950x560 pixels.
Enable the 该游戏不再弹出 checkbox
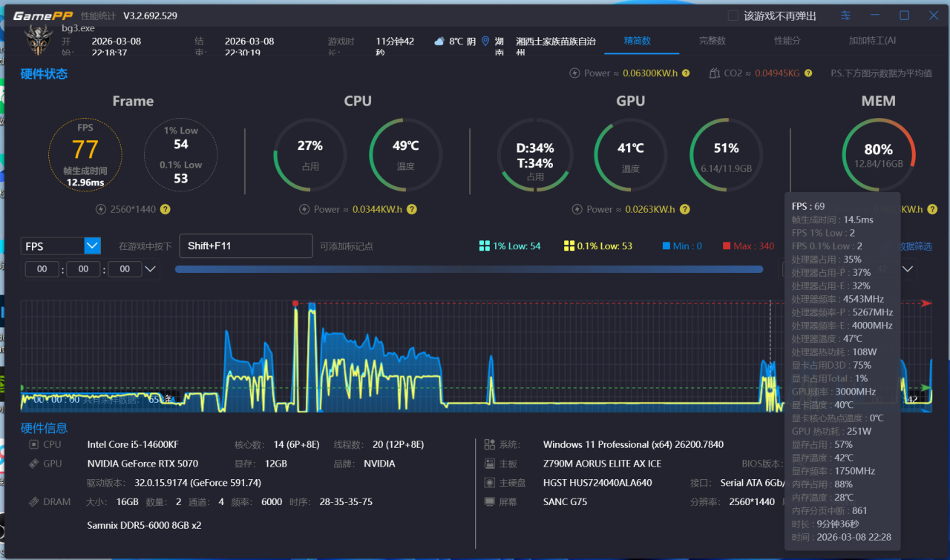click(x=733, y=16)
